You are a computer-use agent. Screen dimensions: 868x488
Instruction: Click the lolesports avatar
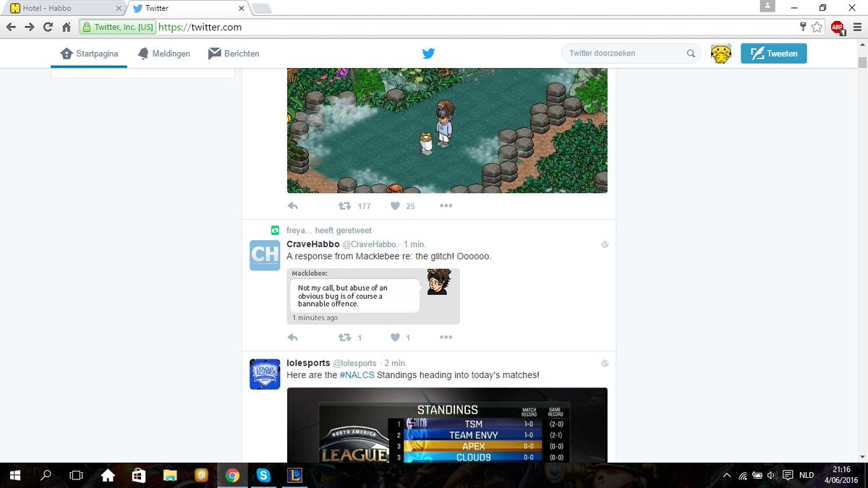point(265,374)
